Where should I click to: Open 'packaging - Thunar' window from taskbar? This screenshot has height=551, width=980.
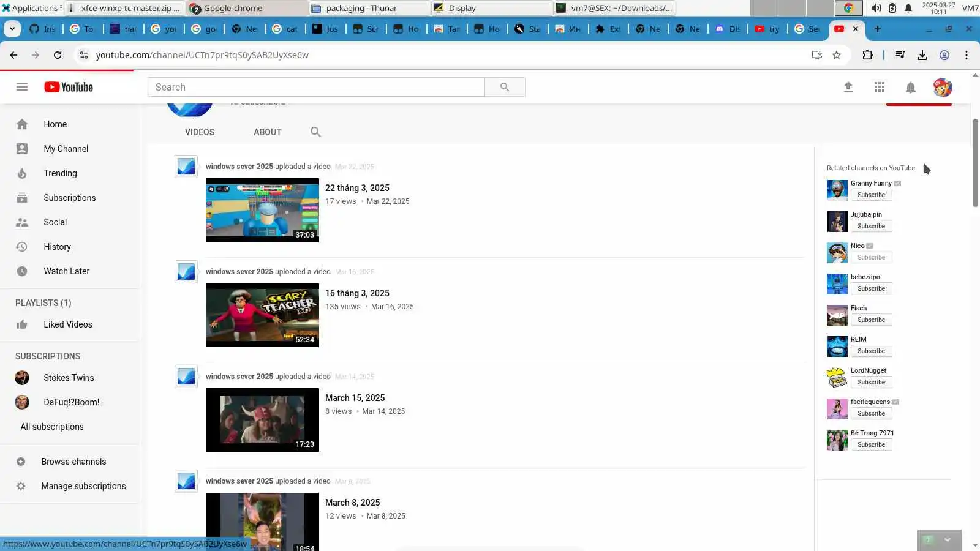coord(368,8)
